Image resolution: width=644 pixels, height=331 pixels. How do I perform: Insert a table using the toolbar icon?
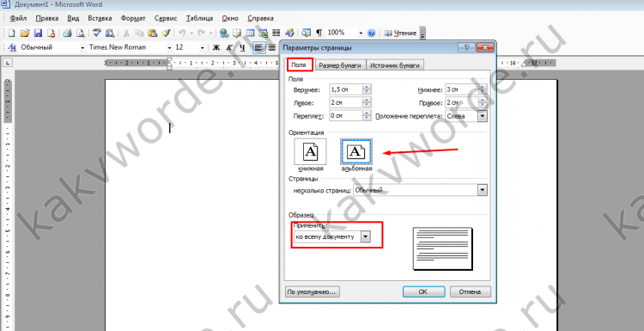[251, 33]
